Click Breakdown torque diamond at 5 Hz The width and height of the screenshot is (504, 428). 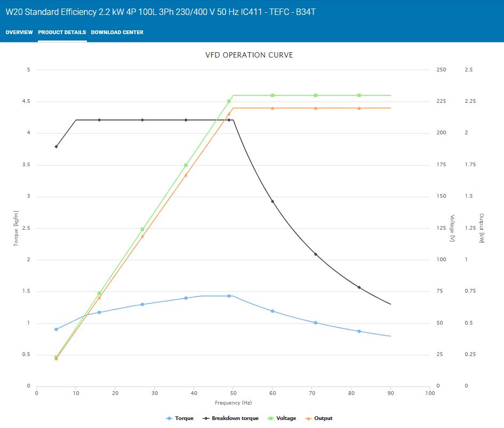coord(56,147)
